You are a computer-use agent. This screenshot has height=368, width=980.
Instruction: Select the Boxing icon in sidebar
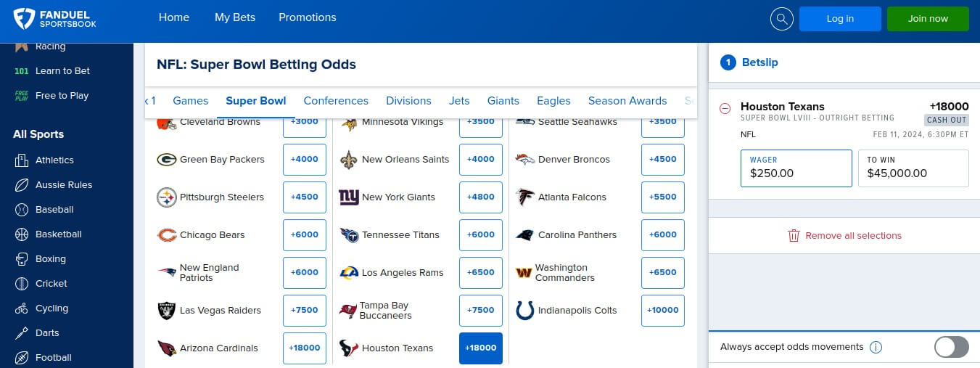(x=22, y=259)
